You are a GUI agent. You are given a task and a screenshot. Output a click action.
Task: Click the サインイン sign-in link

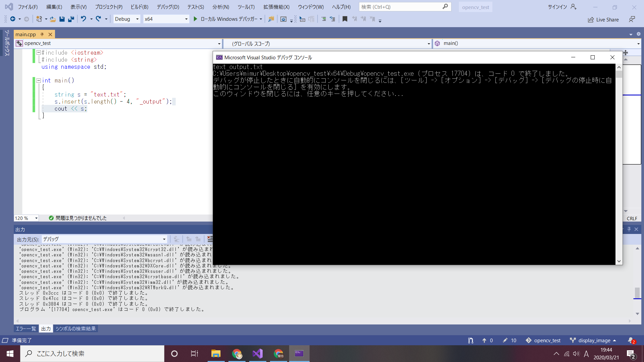[x=557, y=7]
